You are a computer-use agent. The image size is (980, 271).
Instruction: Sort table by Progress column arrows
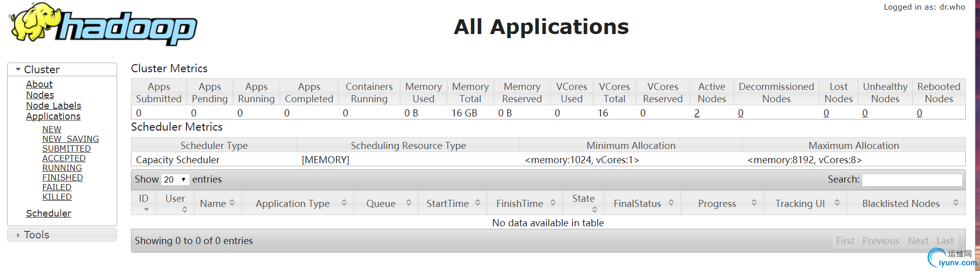tap(754, 203)
